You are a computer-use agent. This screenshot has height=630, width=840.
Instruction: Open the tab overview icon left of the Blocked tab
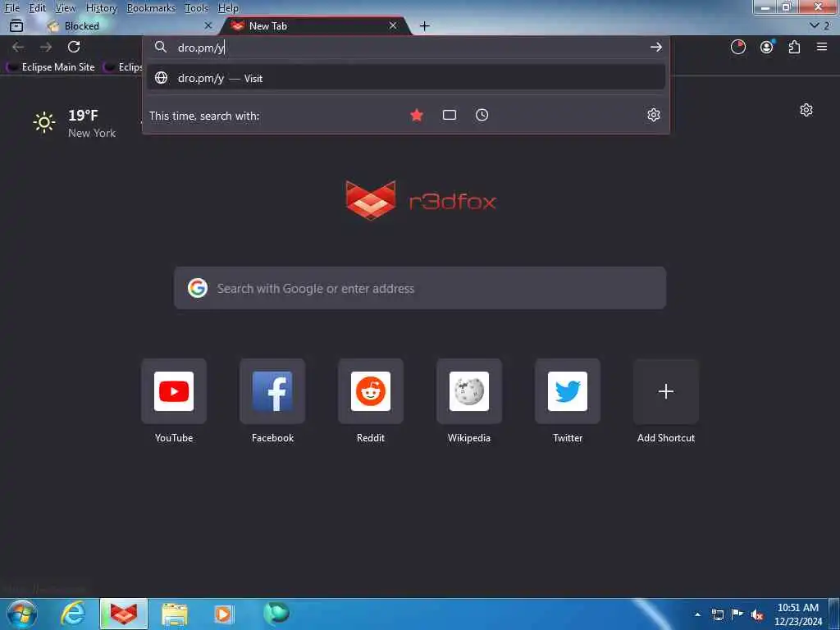16,25
